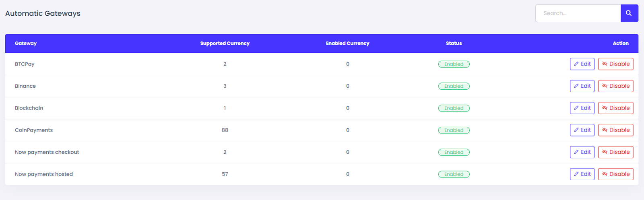
Task: Click the search magnifier icon button
Action: point(629,13)
